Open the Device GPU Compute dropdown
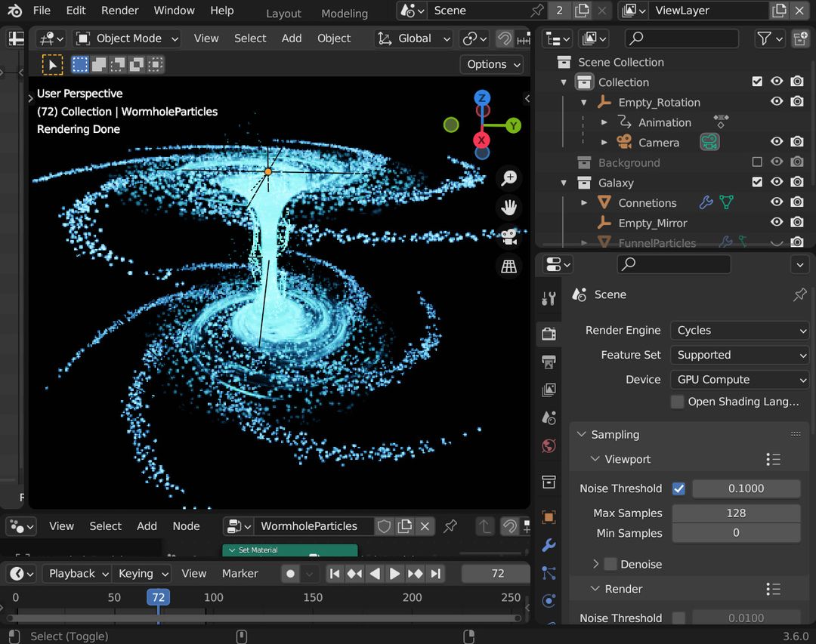Image resolution: width=816 pixels, height=644 pixels. click(x=739, y=380)
